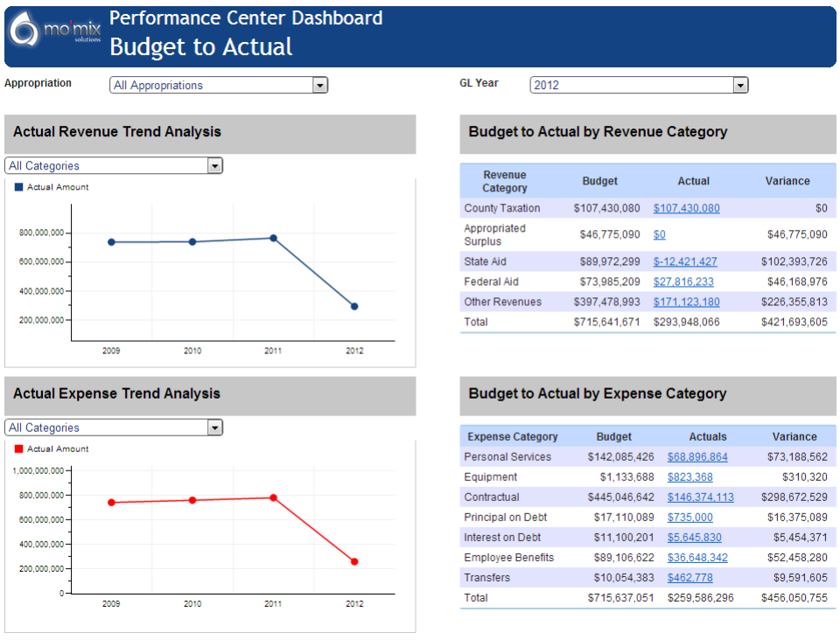Click the 2010 point on expense chart
Screen dimensions: 840x640
pyautogui.click(x=192, y=500)
